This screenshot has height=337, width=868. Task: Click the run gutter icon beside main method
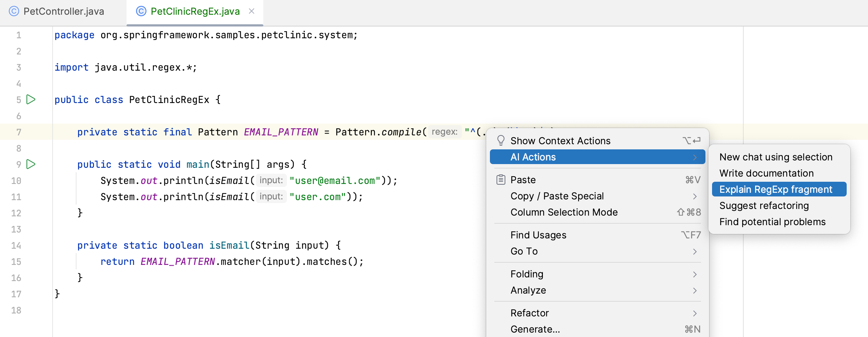[31, 164]
